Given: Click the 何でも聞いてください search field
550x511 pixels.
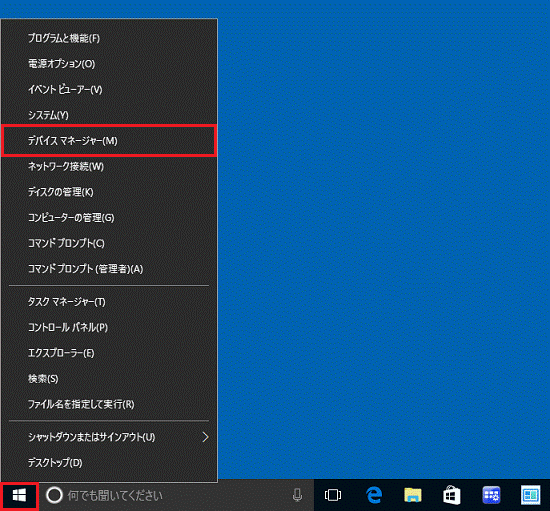Looking at the screenshot, I should tap(176, 496).
